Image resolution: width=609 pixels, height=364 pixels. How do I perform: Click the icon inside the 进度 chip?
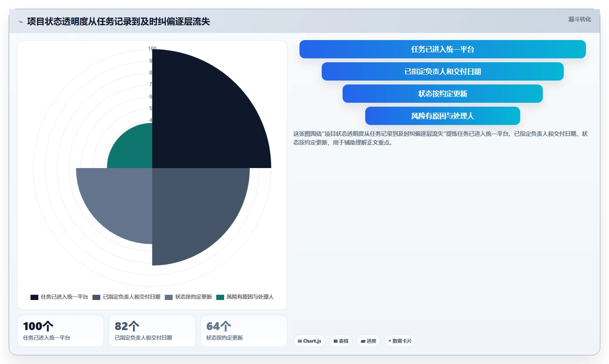click(363, 341)
